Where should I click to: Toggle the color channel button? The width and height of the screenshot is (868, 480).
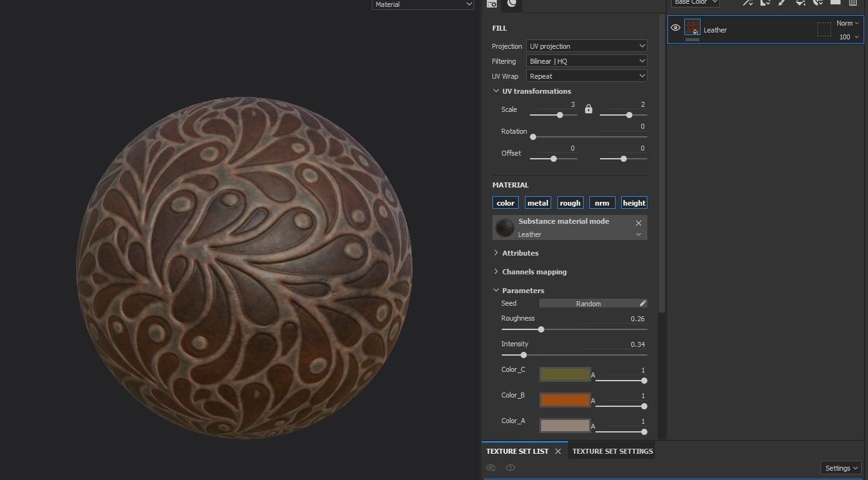point(506,202)
